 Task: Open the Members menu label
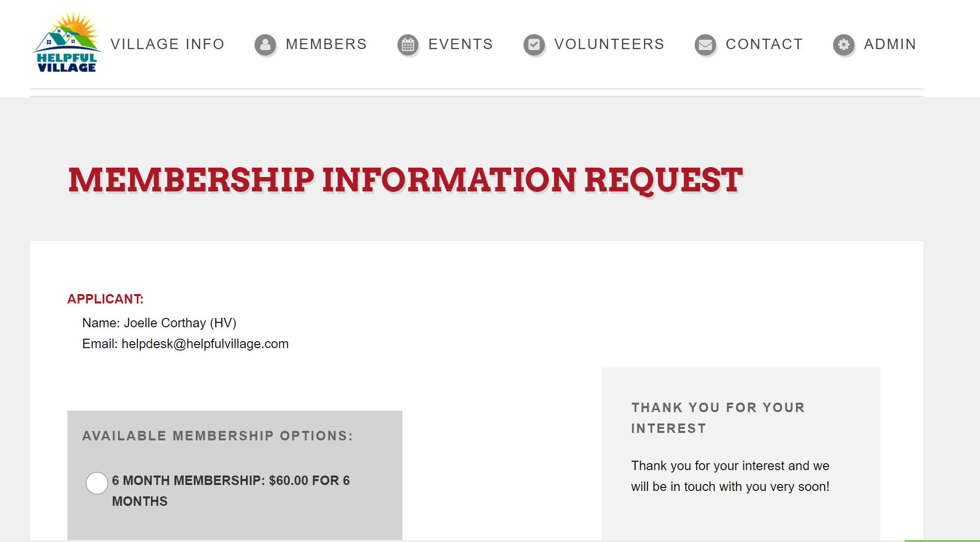coord(326,44)
